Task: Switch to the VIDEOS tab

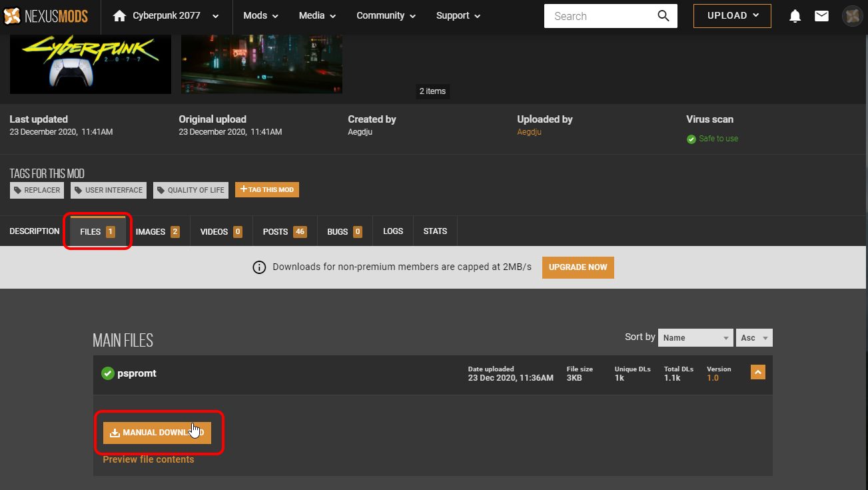Action: (221, 232)
